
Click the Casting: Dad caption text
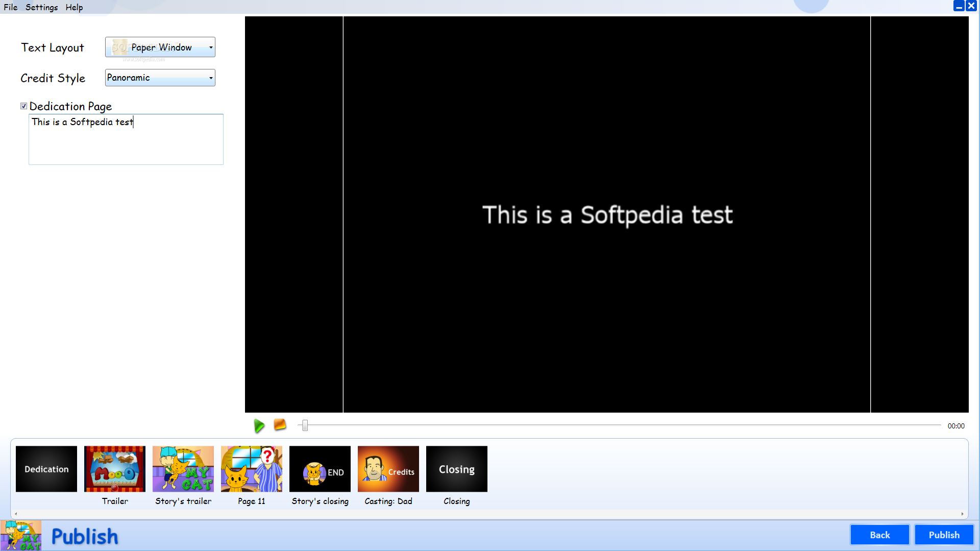point(388,501)
